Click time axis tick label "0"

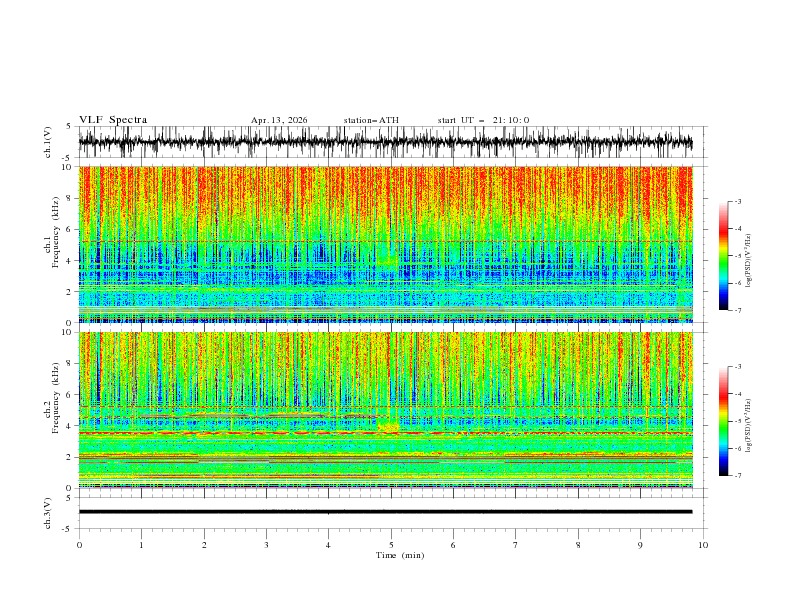[x=79, y=545]
